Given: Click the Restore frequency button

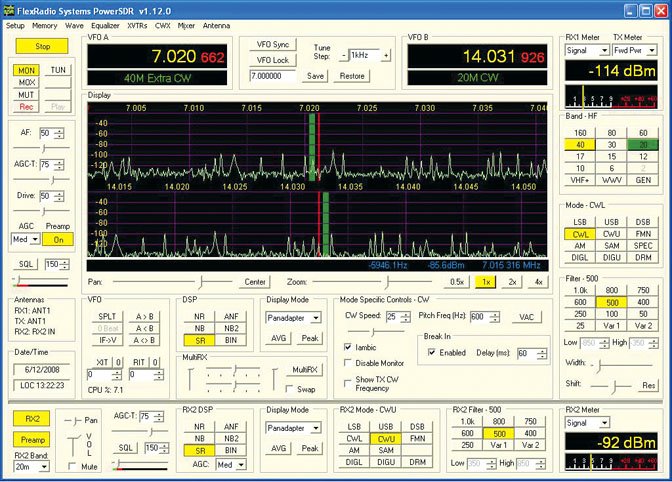Looking at the screenshot, I should (352, 76).
